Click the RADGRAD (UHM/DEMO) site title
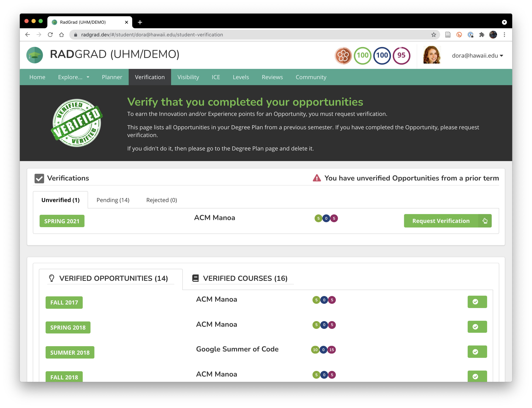 [115, 54]
